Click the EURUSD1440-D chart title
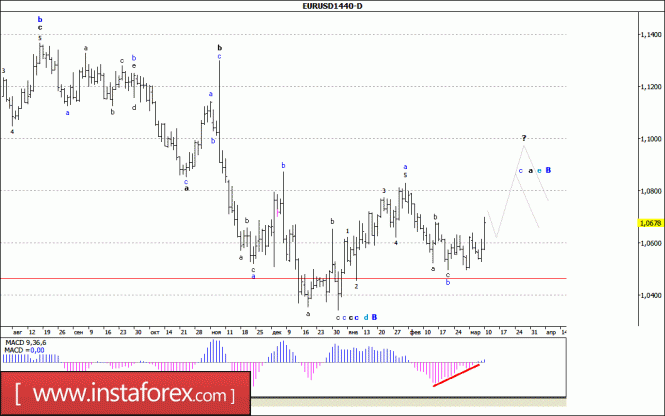 pos(332,6)
